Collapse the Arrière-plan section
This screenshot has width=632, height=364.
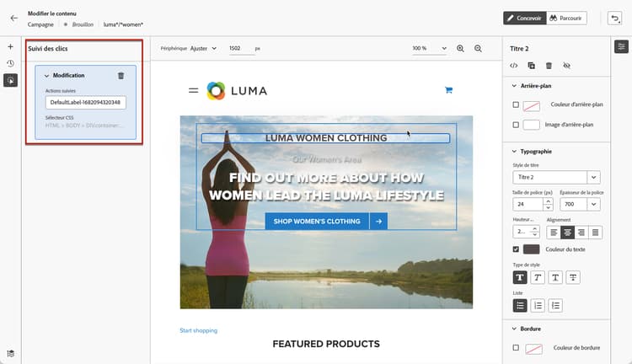514,86
